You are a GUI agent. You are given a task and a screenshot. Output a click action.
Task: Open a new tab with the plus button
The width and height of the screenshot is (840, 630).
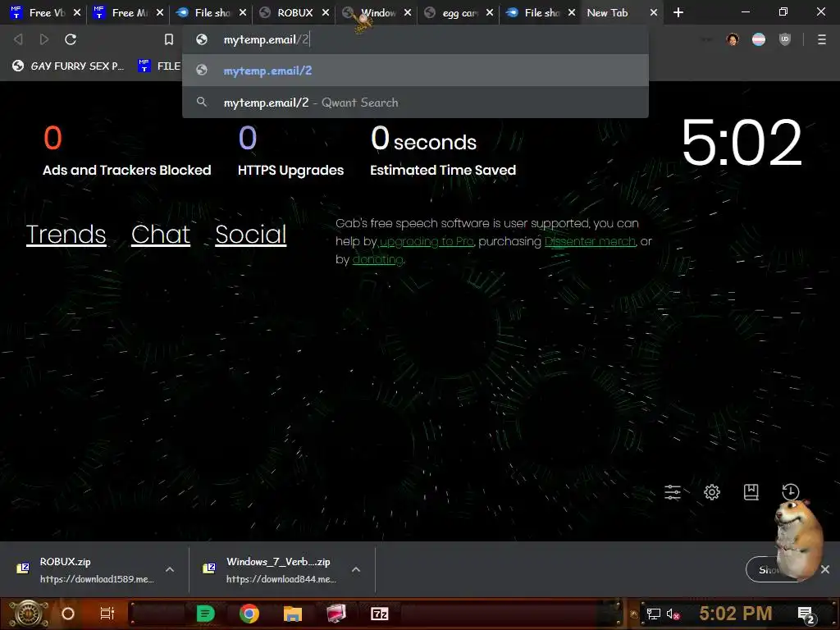[x=678, y=12]
